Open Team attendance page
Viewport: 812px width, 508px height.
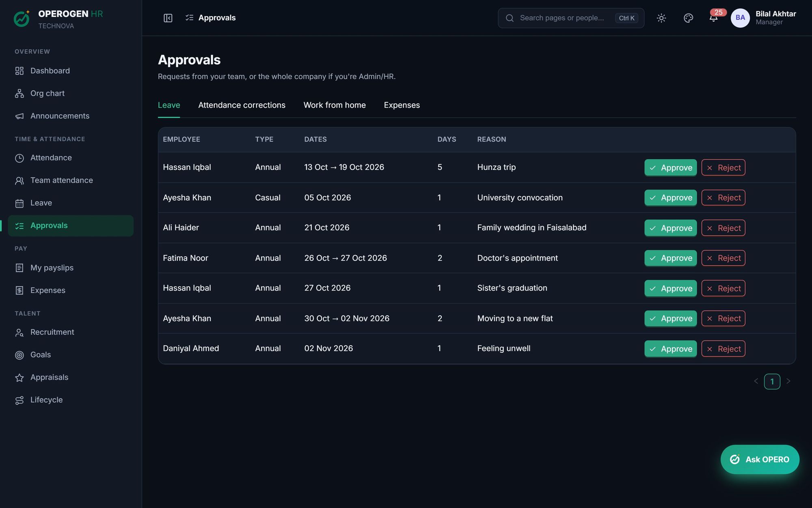tap(71, 180)
